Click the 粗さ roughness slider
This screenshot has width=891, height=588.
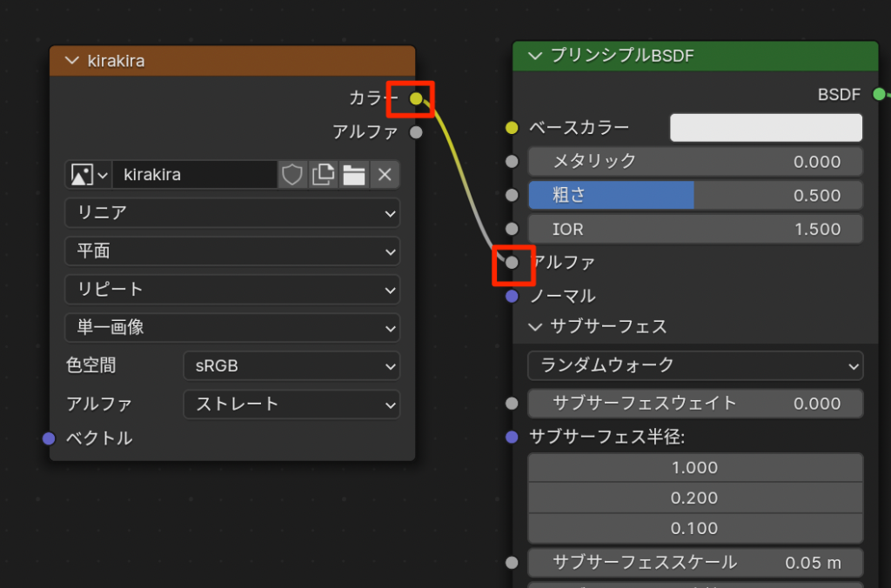pyautogui.click(x=694, y=196)
